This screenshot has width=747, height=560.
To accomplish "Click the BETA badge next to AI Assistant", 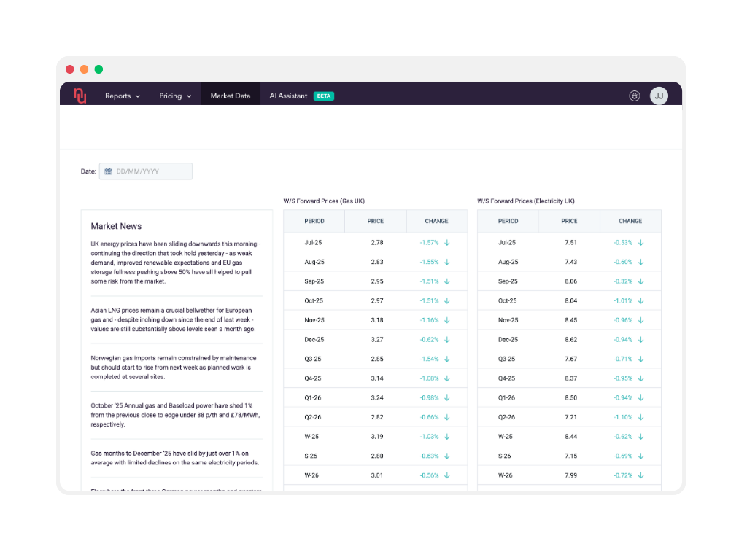I will tap(324, 96).
